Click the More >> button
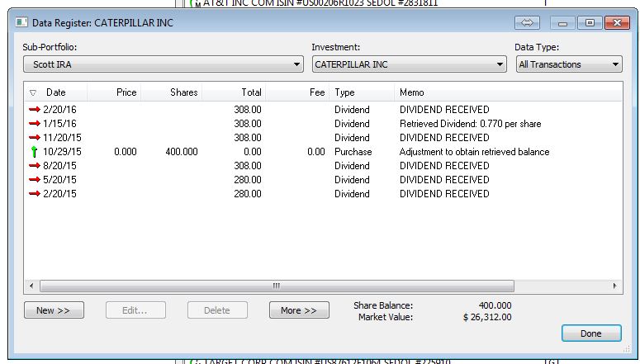This screenshot has width=640, height=364. [x=299, y=310]
